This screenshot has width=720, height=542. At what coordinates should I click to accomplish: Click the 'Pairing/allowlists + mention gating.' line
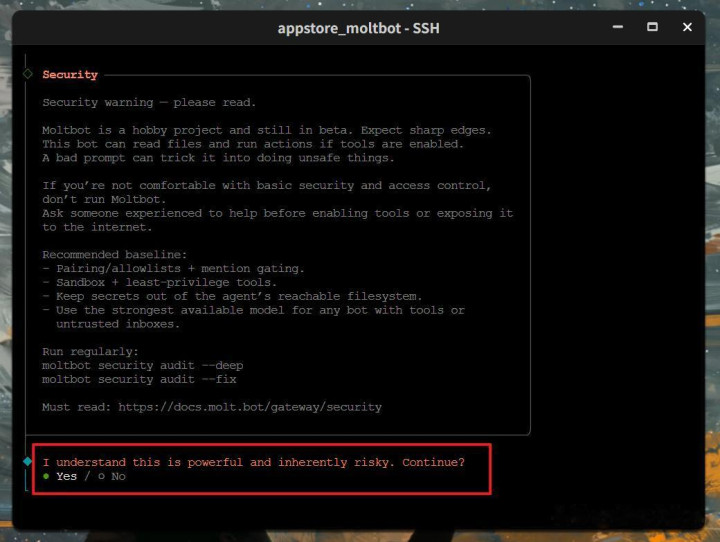174,269
